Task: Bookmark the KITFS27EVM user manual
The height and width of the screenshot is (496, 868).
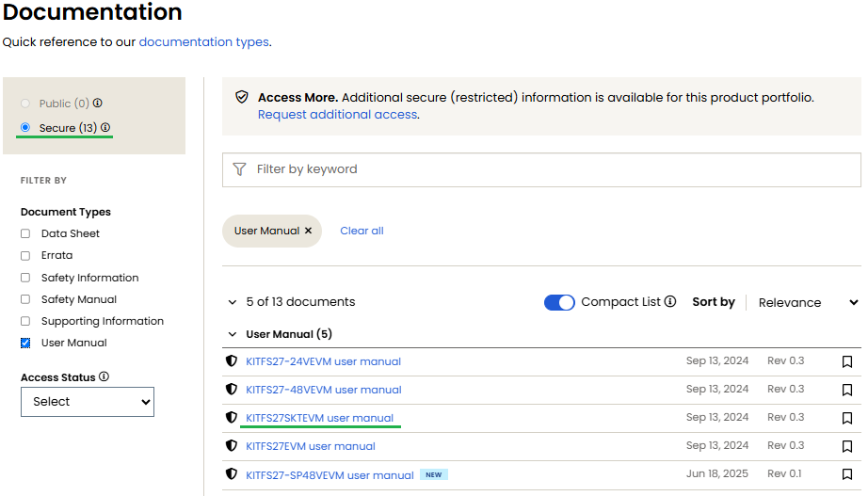Action: (847, 446)
